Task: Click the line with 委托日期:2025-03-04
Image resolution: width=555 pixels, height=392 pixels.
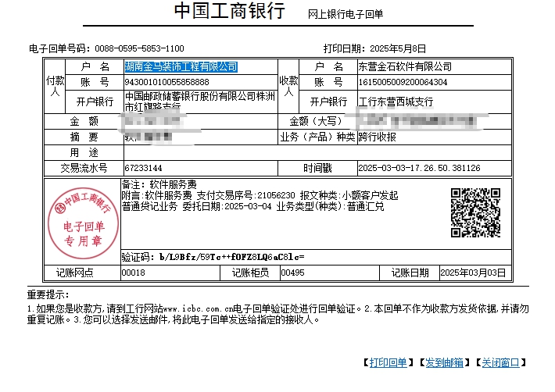Action: tap(252, 206)
